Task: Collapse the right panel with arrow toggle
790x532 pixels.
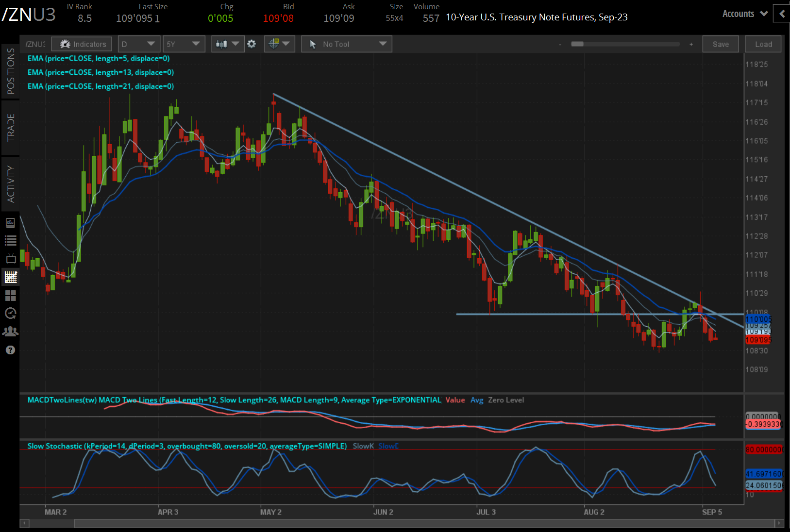Action: pyautogui.click(x=782, y=14)
